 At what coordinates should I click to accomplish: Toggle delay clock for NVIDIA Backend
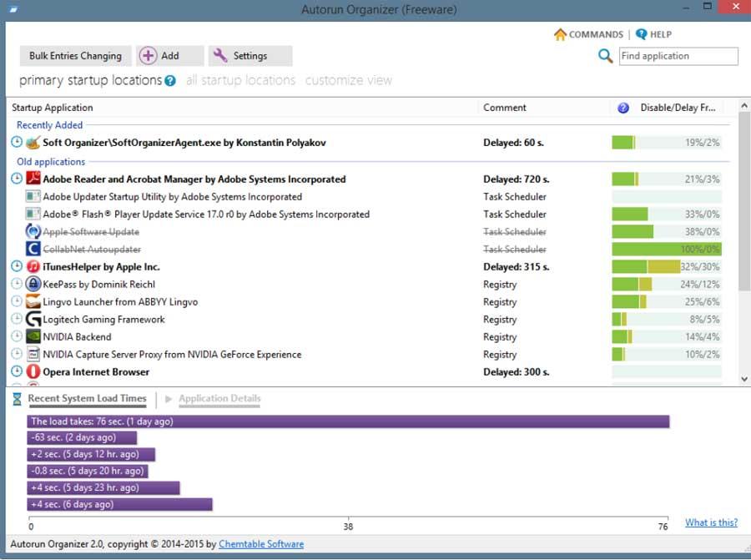tap(17, 335)
